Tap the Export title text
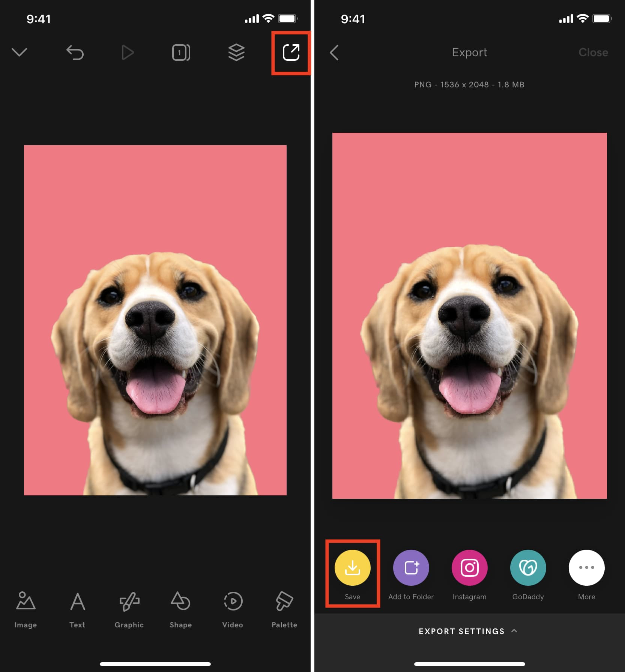Viewport: 625px width, 672px height. tap(469, 52)
